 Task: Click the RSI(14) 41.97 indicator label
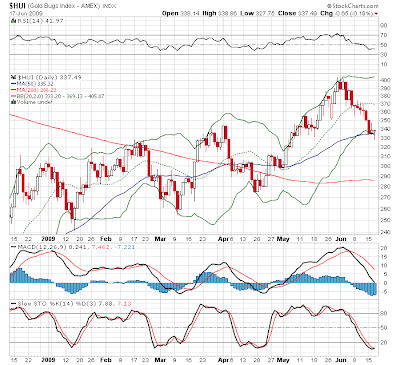click(40, 21)
